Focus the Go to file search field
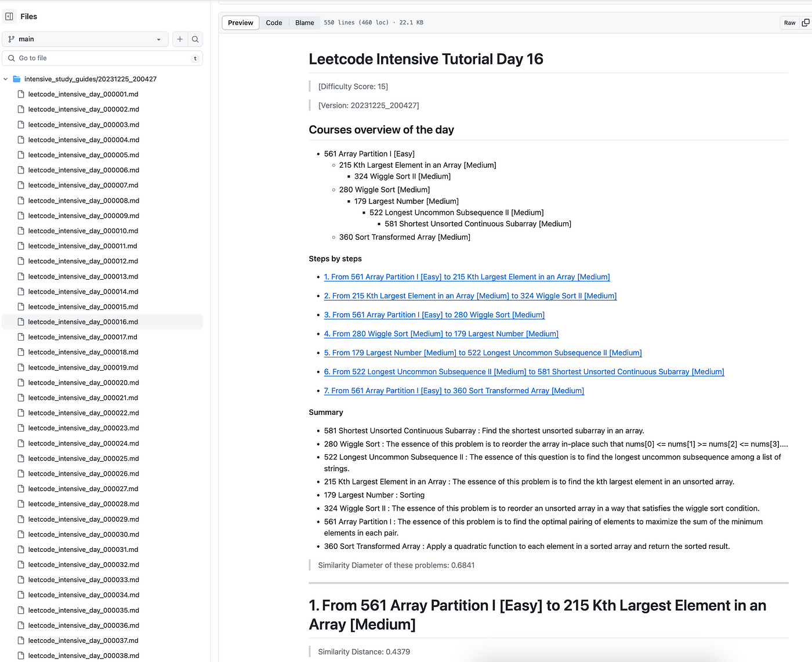Screen dimensions: 812x662 click(103, 58)
